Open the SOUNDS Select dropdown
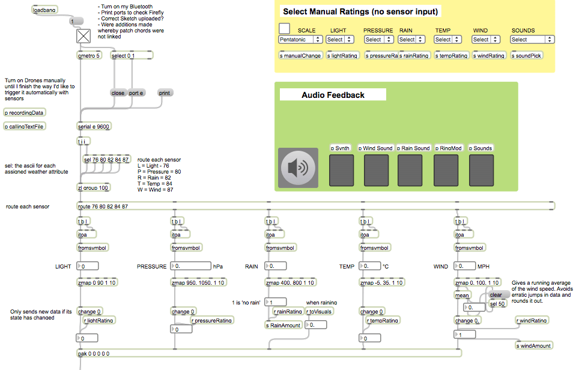The image size is (588, 370). [x=532, y=40]
